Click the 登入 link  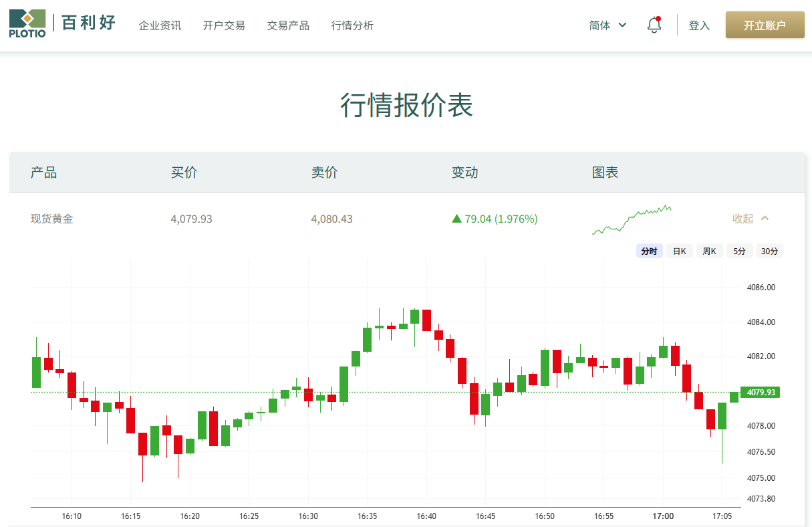click(x=699, y=25)
